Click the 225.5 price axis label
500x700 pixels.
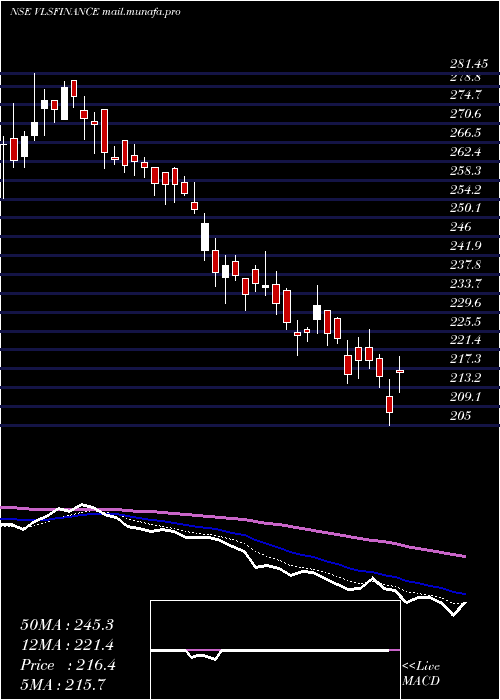click(466, 322)
